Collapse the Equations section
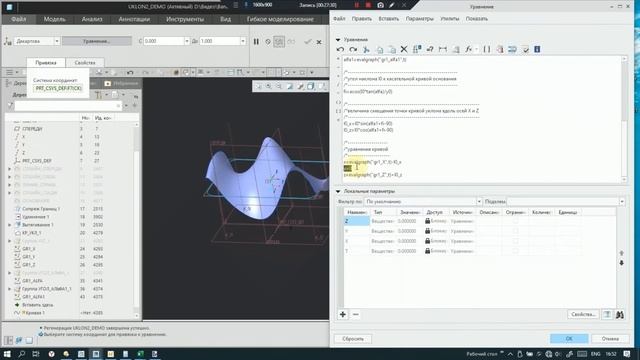This screenshot has width=640, height=360. [338, 40]
